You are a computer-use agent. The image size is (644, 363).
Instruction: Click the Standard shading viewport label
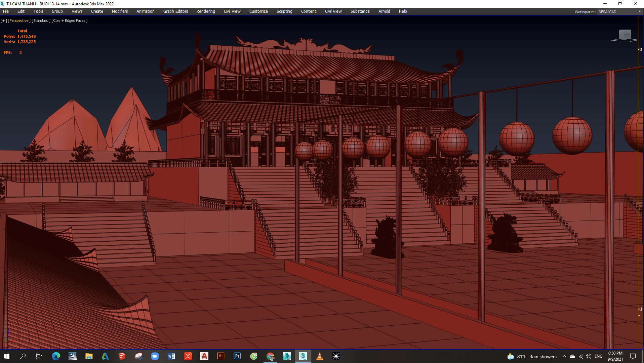pos(41,21)
